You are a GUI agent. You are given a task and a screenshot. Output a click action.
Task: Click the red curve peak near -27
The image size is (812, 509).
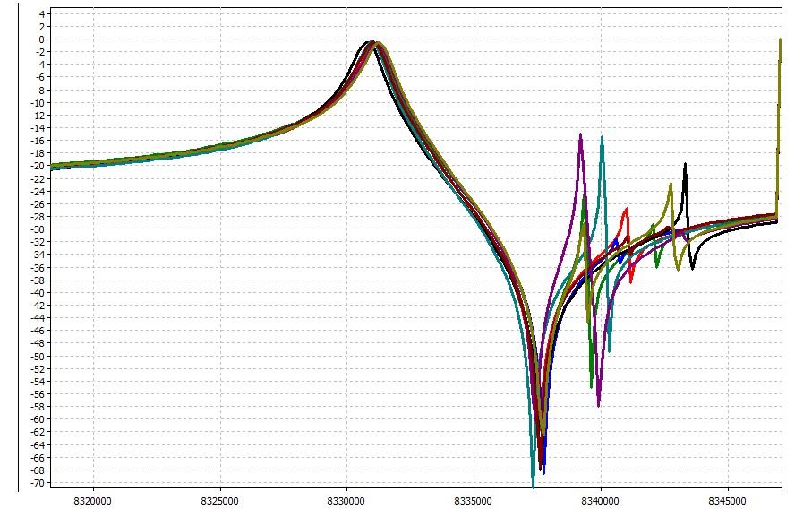tap(627, 210)
